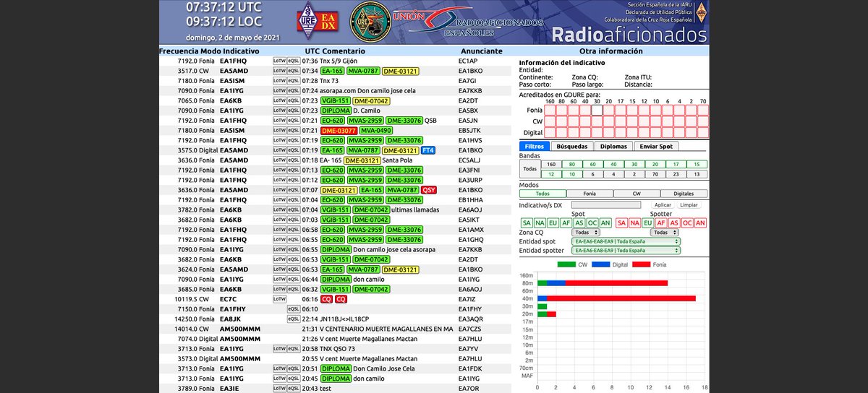
Task: Click LoTW badge in the 07:36 EA1FHQ row
Action: [x=279, y=61]
